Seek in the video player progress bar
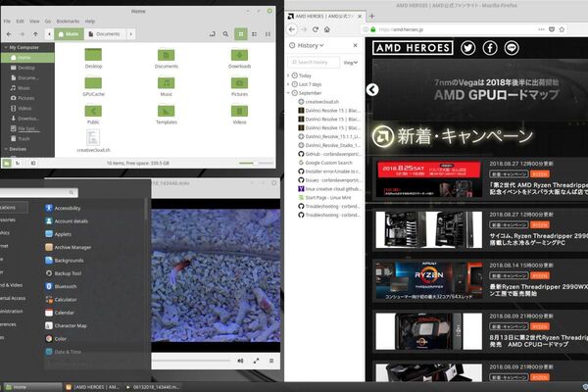 [191, 361]
